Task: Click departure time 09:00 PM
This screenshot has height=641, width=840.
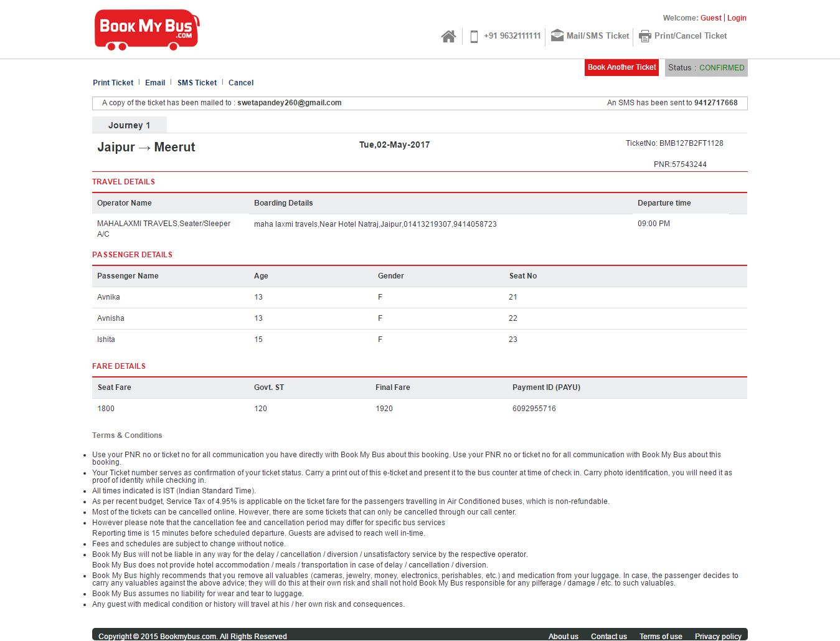Action: (x=654, y=224)
